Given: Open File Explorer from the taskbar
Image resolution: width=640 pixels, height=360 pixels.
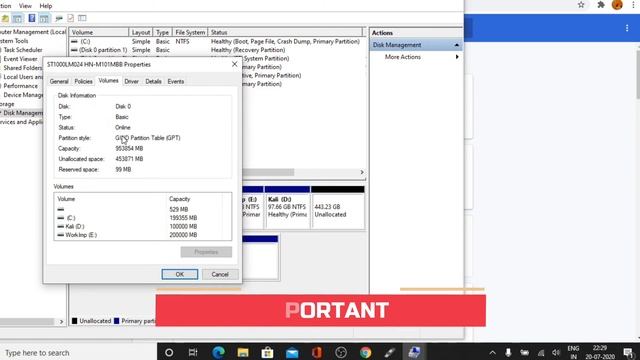Looking at the screenshot, I should point(243,352).
